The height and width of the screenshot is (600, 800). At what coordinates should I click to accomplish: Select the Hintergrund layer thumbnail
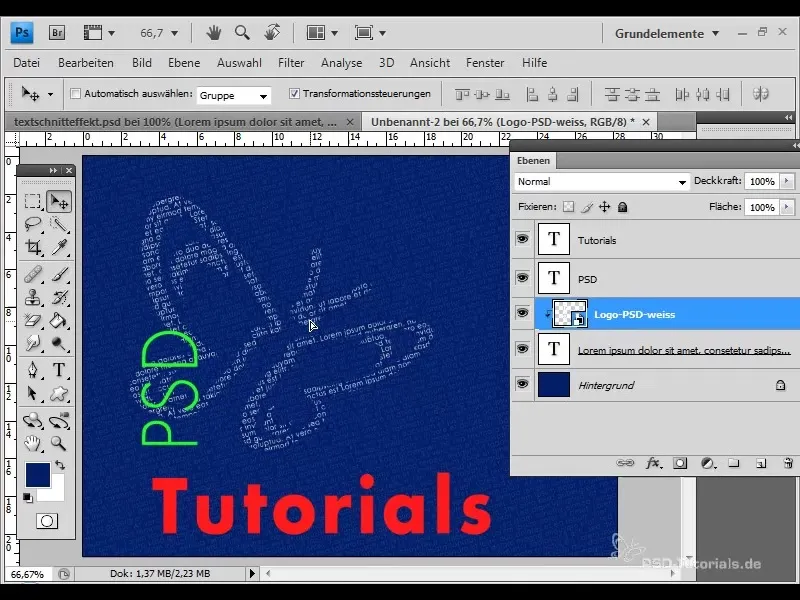pos(554,385)
